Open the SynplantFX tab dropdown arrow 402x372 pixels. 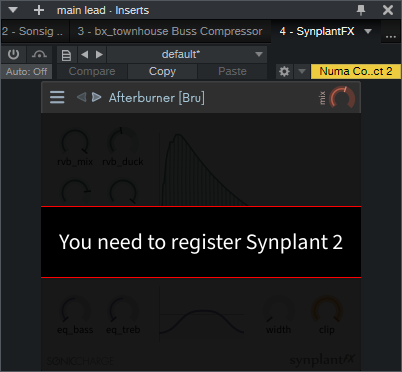pos(368,31)
